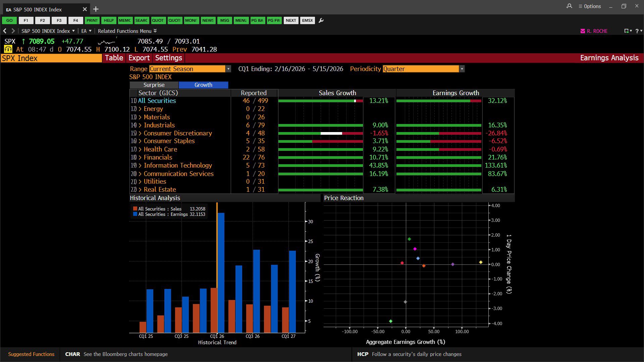Click the blue Earnings legend color swatch
644x362 pixels.
[x=135, y=214]
